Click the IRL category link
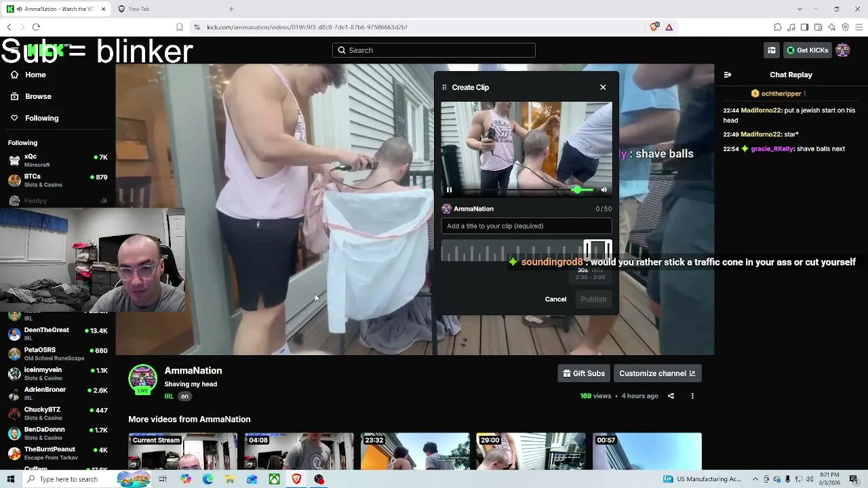868x488 pixels. tap(169, 396)
